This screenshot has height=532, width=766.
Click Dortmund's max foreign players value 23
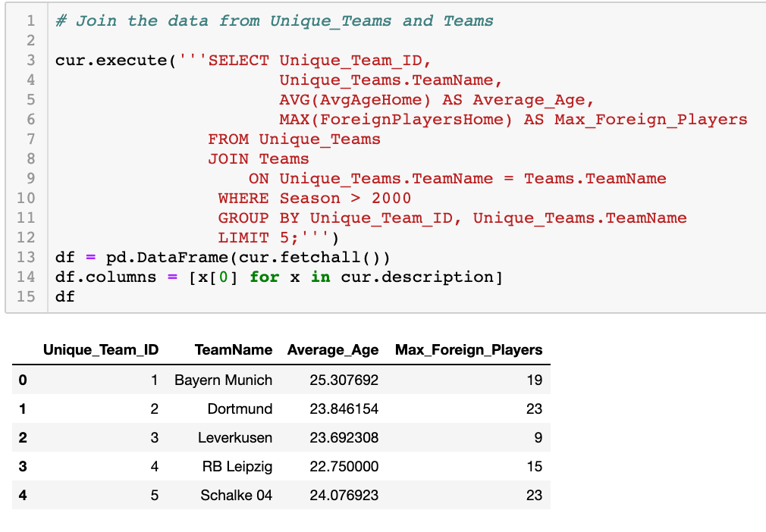(535, 409)
